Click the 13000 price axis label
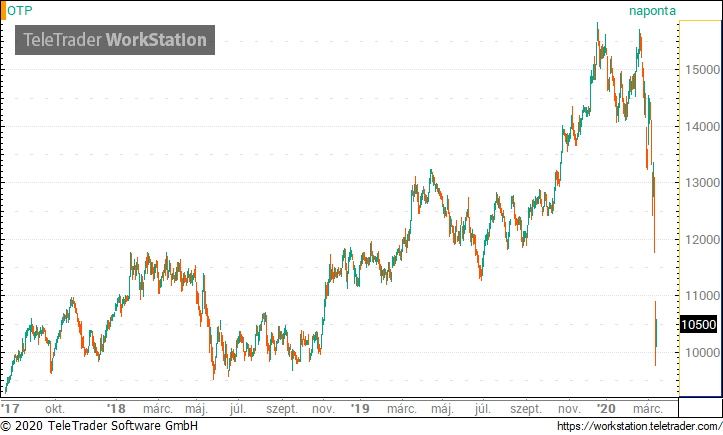 (x=702, y=183)
